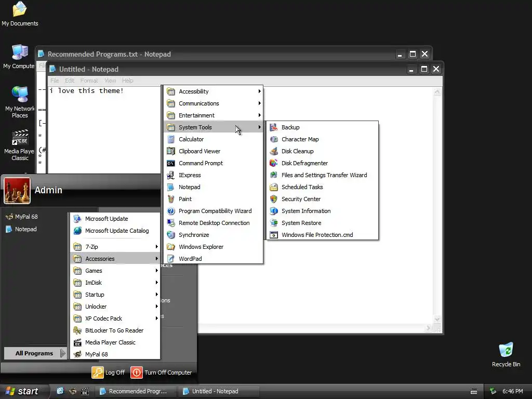Expand the Unlocker folder
532x399 pixels.
click(x=115, y=307)
